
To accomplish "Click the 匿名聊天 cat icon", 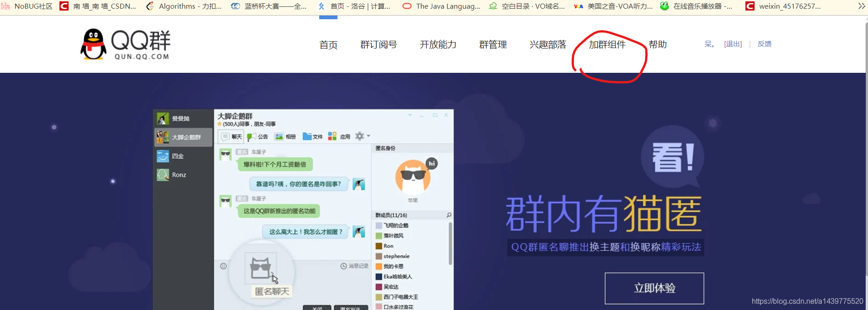I will [261, 268].
